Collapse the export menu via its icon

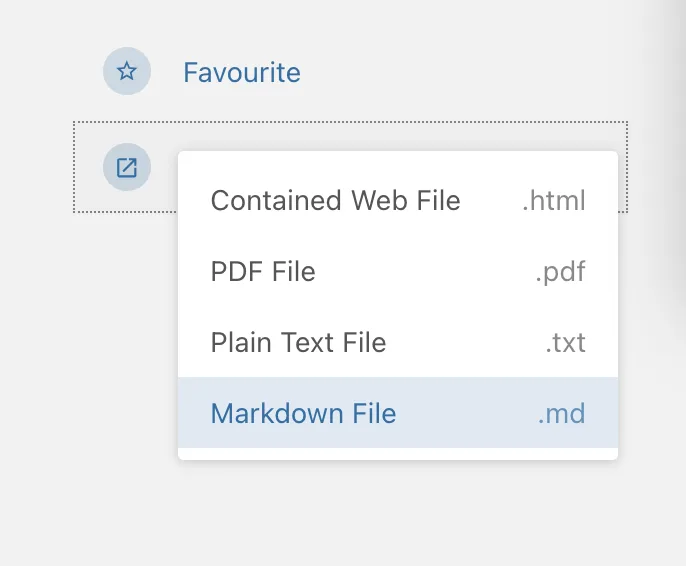tap(127, 167)
